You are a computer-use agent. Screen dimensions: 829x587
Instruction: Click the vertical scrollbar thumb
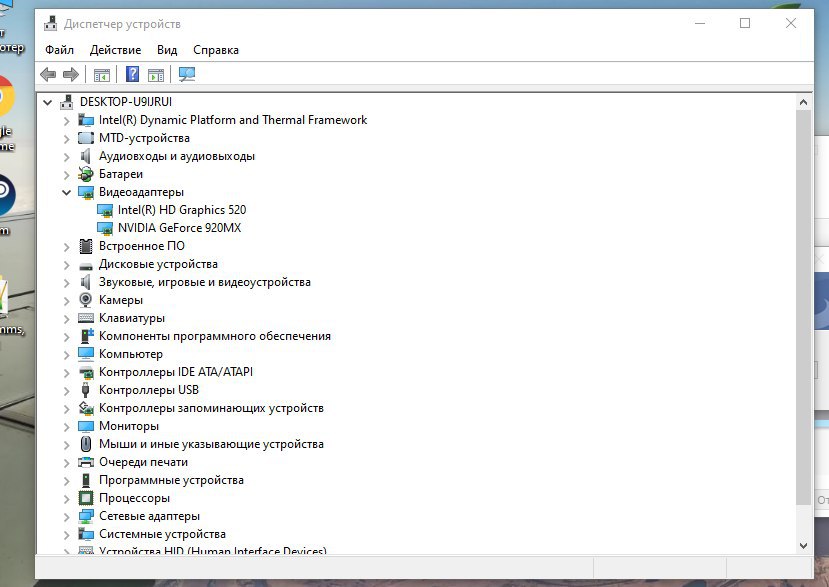[804, 307]
